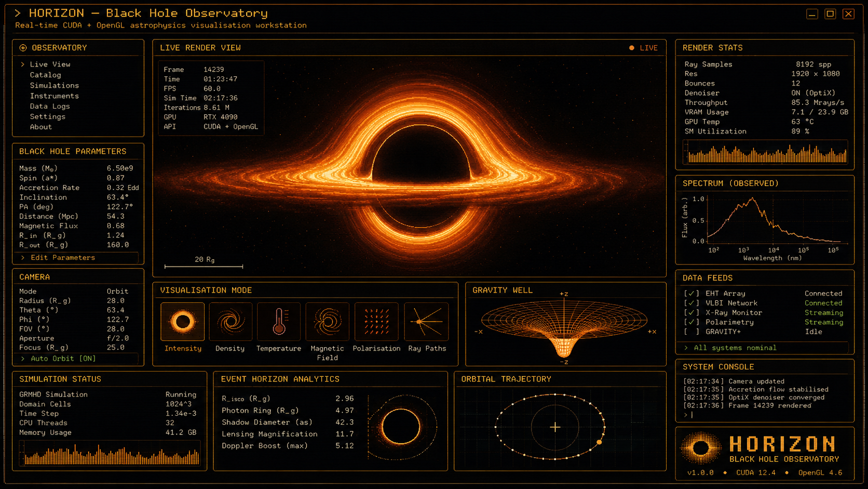Click the Frame value 14239
Screen dimensions: 868x489
tap(214, 70)
